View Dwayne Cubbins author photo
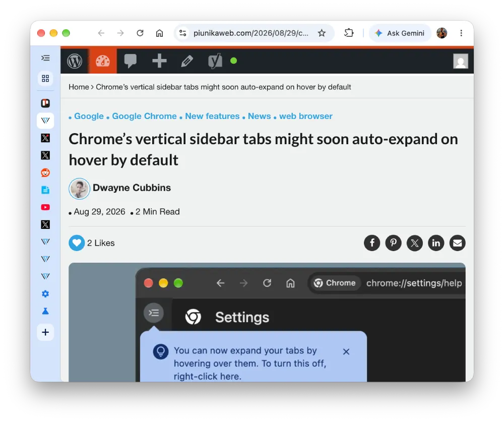 click(80, 189)
